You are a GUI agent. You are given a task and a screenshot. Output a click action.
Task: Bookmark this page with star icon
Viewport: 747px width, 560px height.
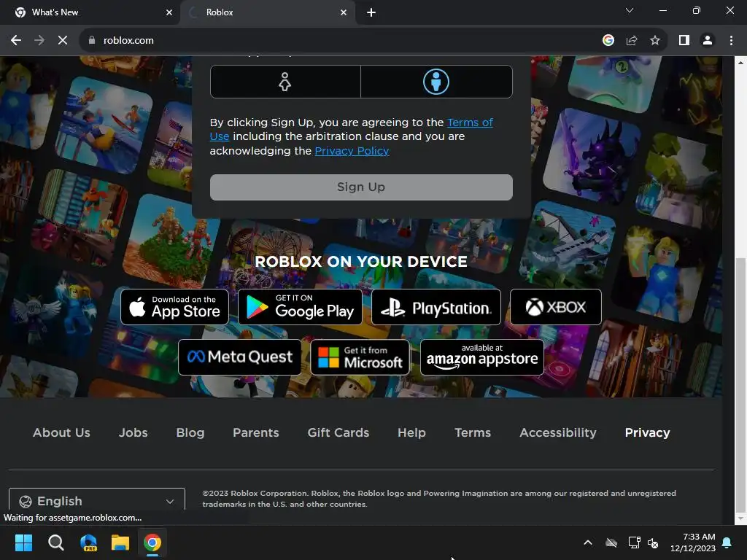655,41
